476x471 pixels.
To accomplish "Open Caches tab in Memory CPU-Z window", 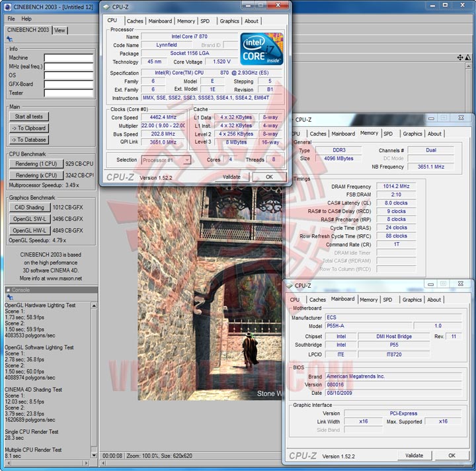I will click(x=318, y=134).
